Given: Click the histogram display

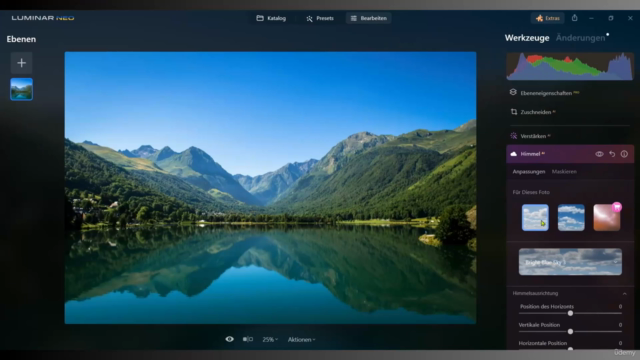Looking at the screenshot, I should click(570, 66).
